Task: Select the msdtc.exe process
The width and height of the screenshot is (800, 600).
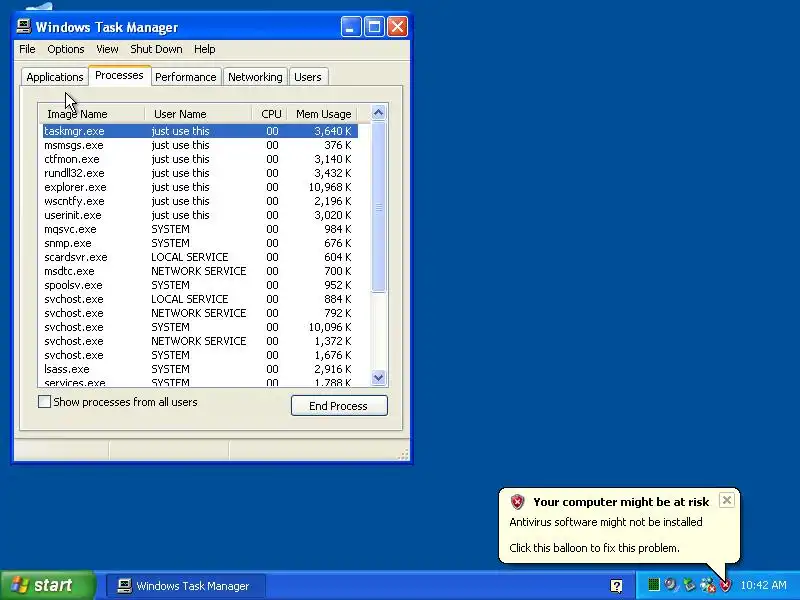Action: tap(200, 271)
